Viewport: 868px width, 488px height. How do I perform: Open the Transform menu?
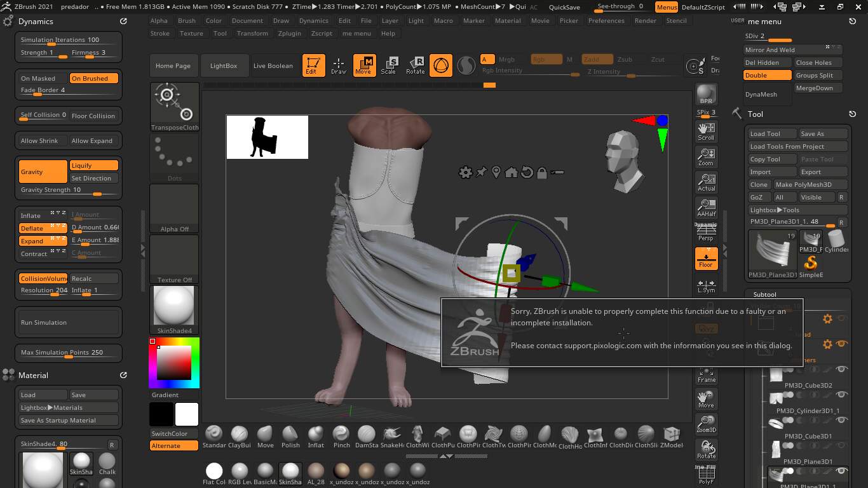pos(252,33)
